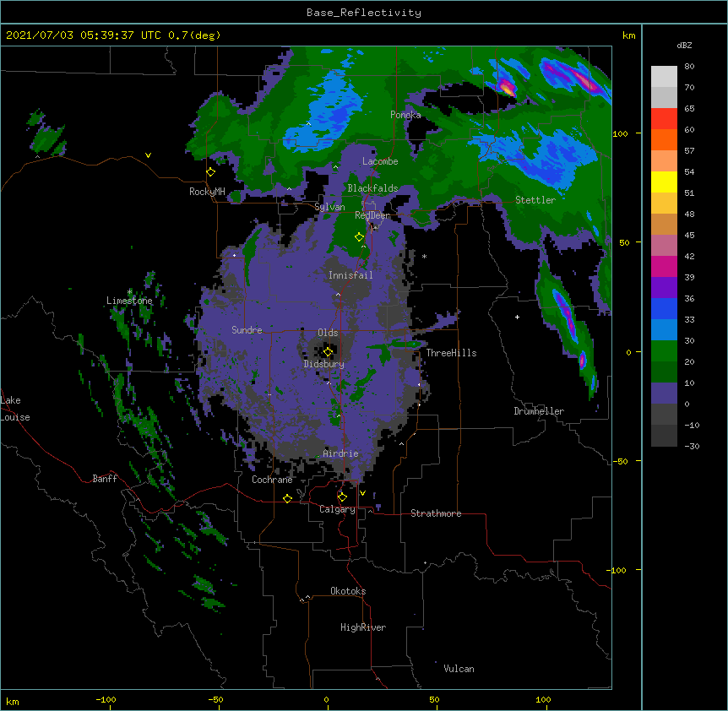
Task: Click the -50 tick on the horizontal axis
Action: [x=216, y=699]
